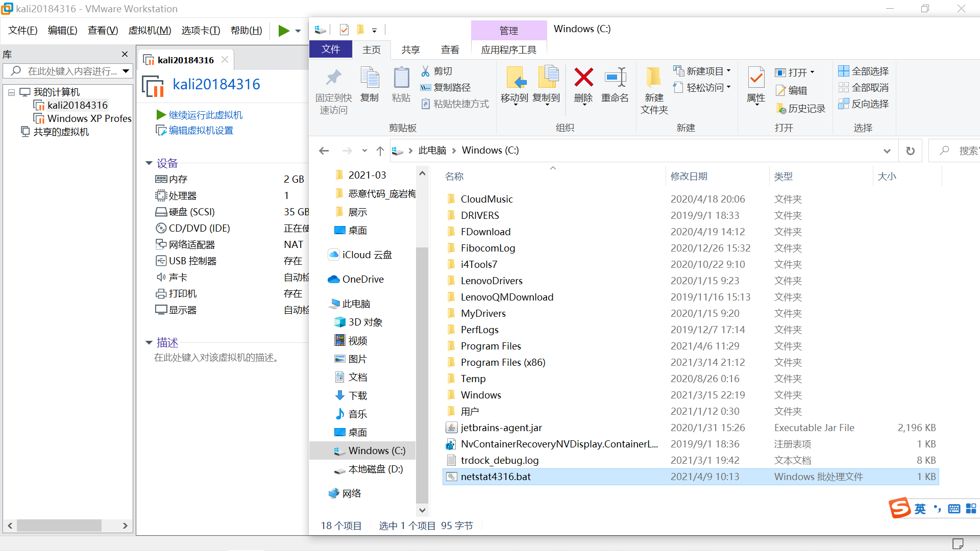Select the netstat4316.bat file
980x551 pixels.
click(496, 477)
